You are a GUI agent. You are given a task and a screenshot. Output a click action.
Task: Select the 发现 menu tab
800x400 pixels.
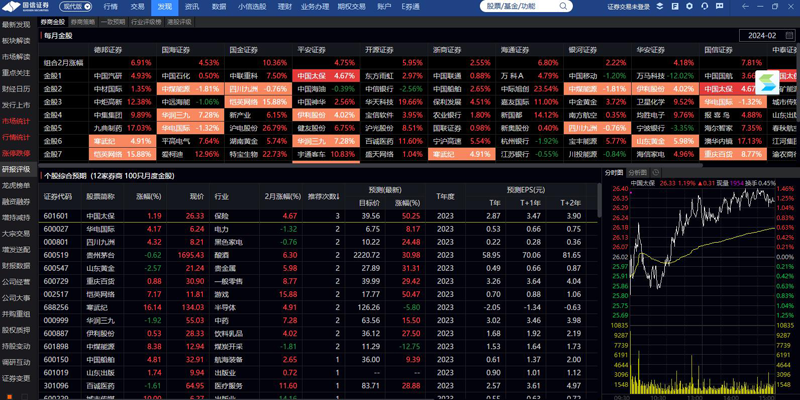point(164,7)
